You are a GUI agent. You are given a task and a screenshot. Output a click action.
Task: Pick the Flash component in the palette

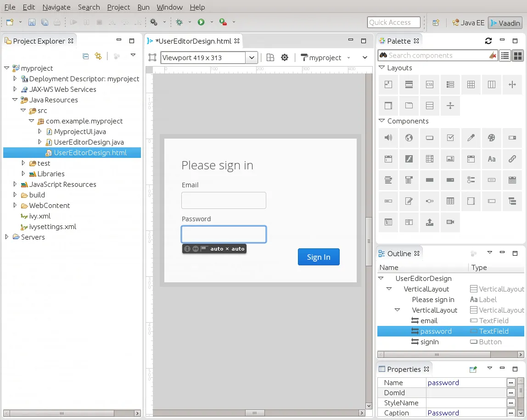coord(409,159)
